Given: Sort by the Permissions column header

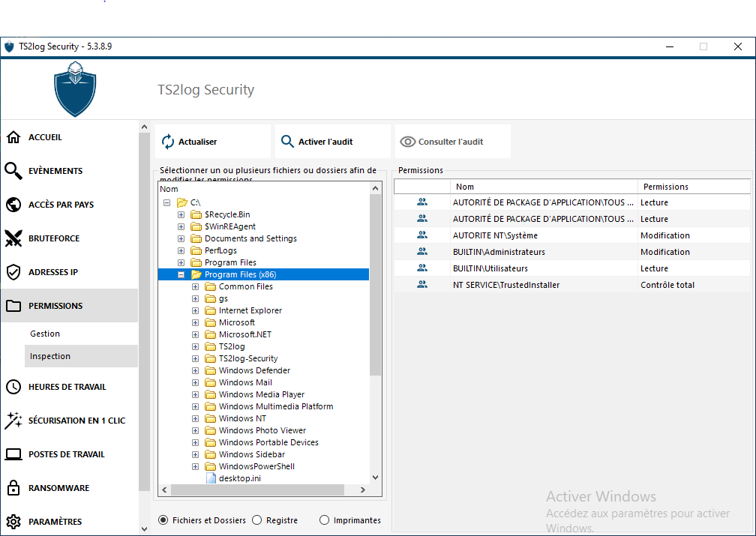Looking at the screenshot, I should (694, 187).
